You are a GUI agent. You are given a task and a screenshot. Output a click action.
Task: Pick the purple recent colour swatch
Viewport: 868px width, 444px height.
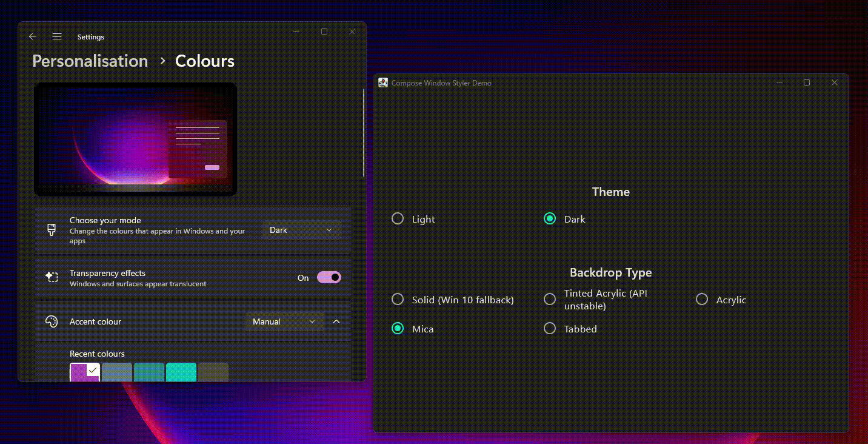point(85,372)
